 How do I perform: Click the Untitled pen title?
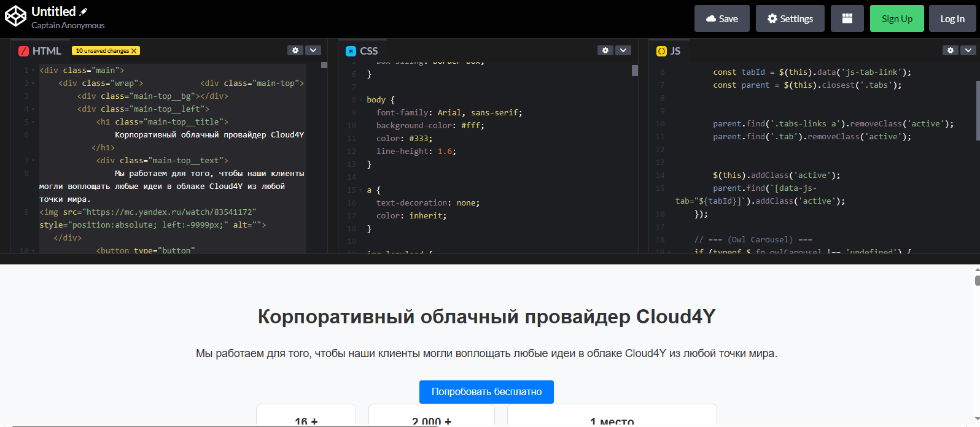coord(53,12)
